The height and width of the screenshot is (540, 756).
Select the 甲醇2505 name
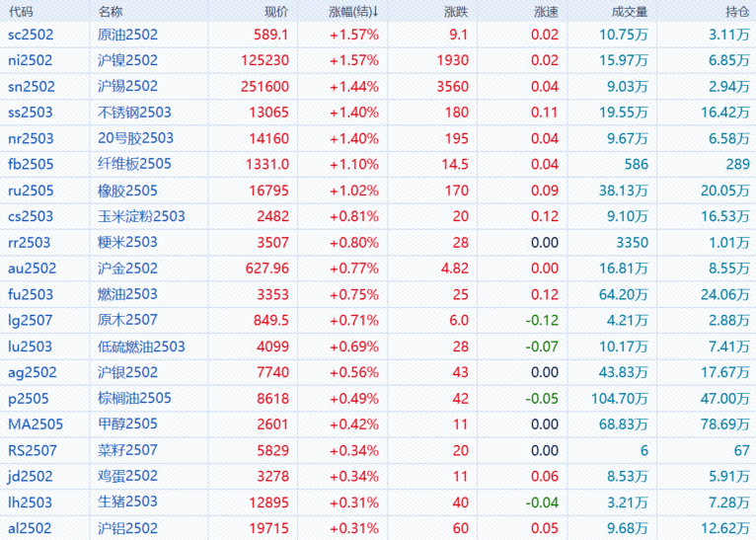(127, 424)
